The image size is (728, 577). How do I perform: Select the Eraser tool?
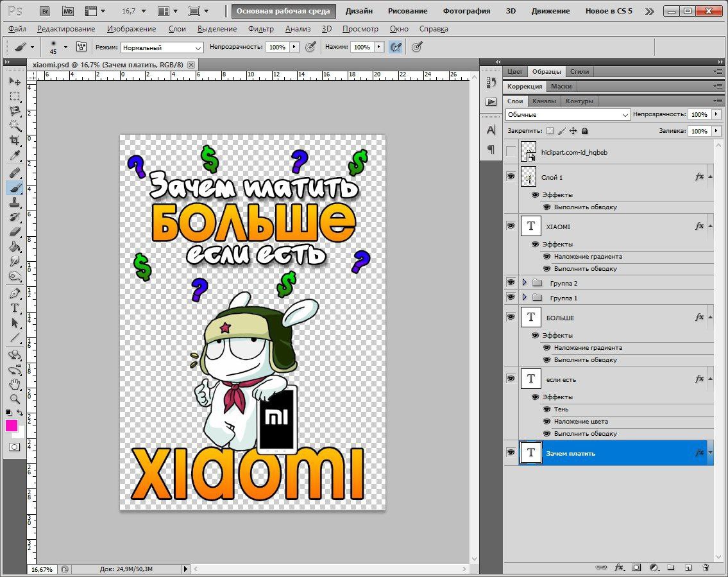(14, 232)
